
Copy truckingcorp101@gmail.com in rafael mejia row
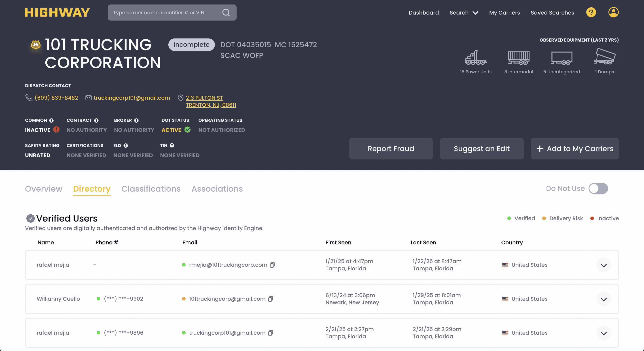[271, 333]
